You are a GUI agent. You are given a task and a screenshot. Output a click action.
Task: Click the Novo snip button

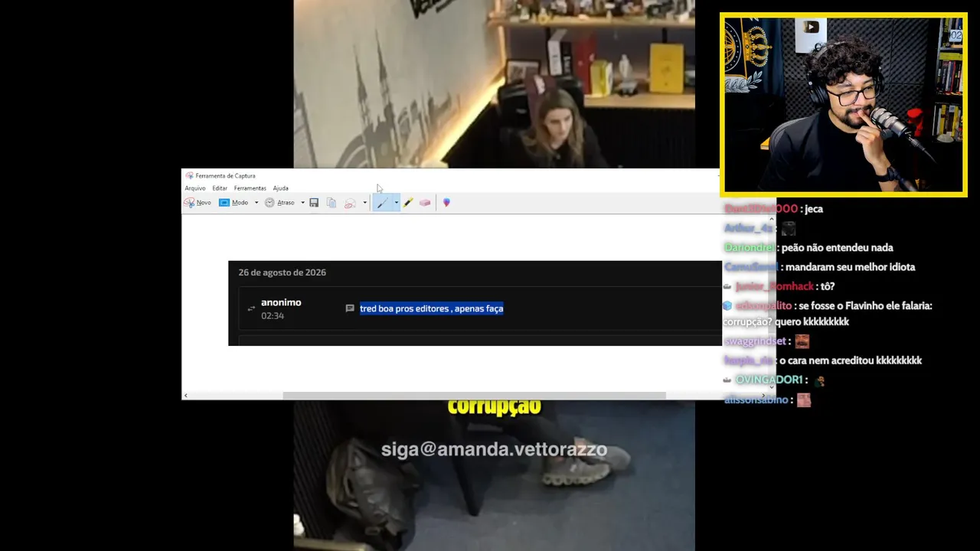click(x=198, y=203)
